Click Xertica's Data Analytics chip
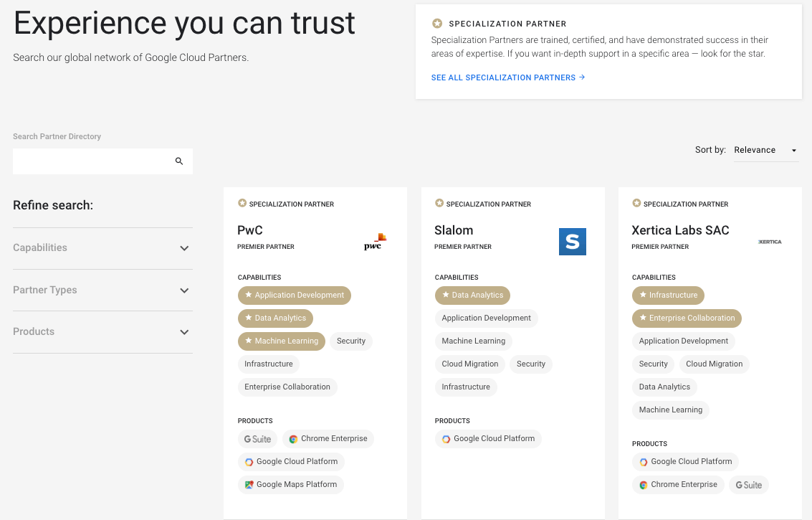 tap(664, 387)
